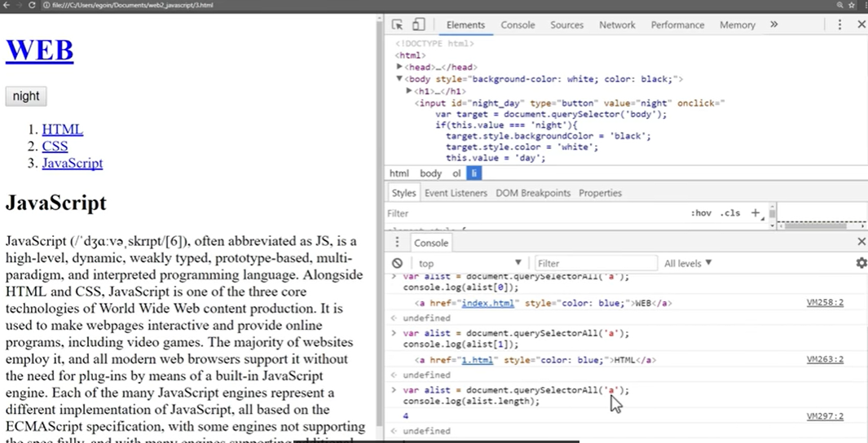Select body in the breadcrumb bar

pos(430,173)
